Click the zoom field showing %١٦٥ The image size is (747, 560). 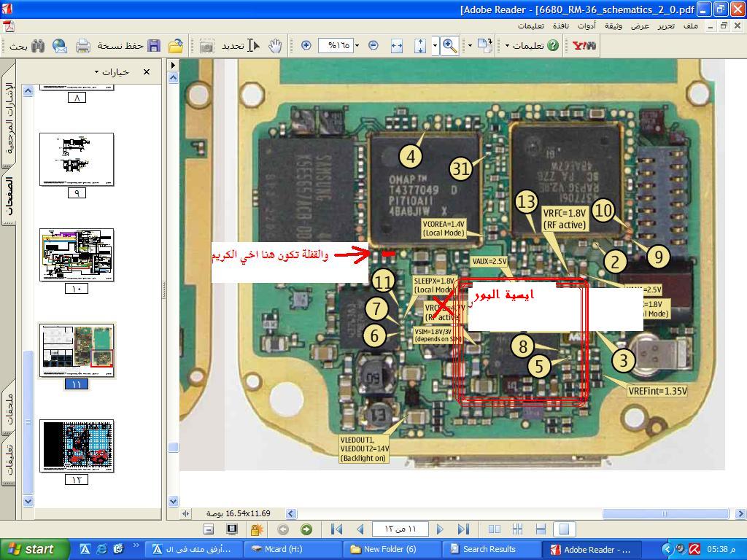(336, 46)
